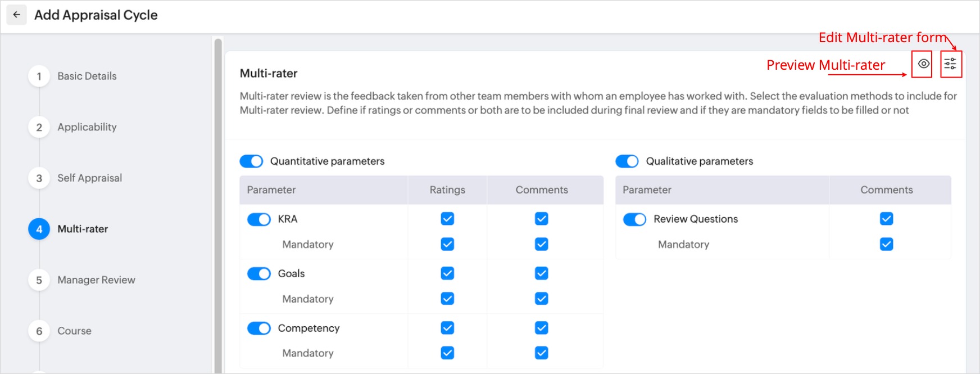
Task: Open step 2 Applicability
Action: 72,127
